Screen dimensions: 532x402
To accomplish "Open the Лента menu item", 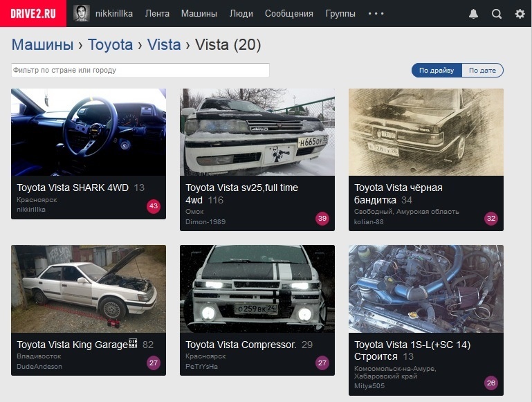I will [157, 14].
